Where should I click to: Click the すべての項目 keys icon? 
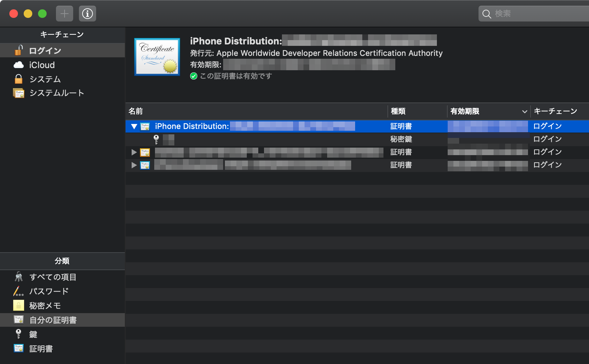point(19,277)
